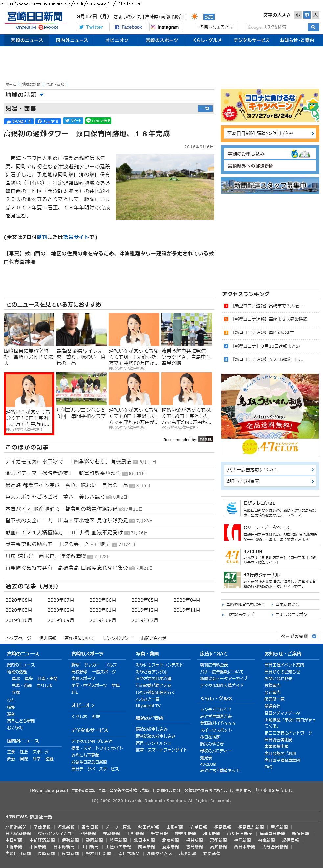Click the Miyazaki Nichinichi Shimbun logo
This screenshot has width=323, height=868.
[x=35, y=21]
